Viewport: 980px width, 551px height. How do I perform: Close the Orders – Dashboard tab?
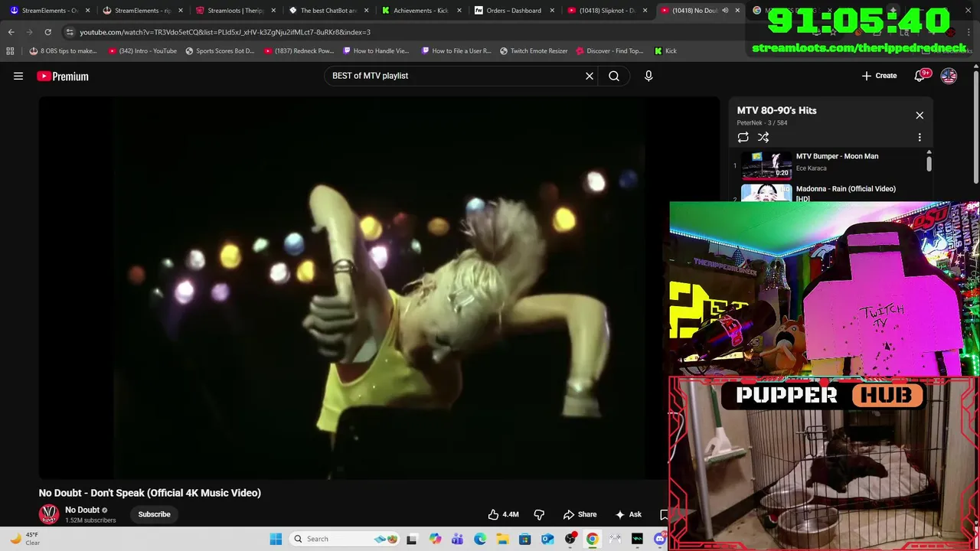pyautogui.click(x=551, y=11)
